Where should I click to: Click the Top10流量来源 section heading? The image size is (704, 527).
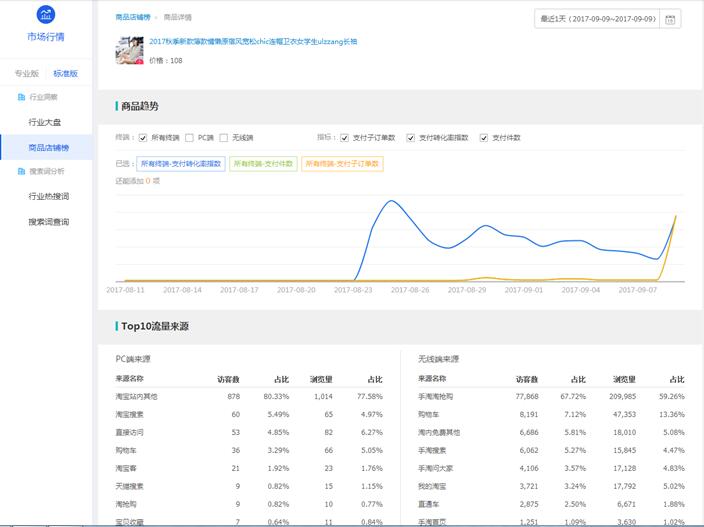[x=154, y=326]
